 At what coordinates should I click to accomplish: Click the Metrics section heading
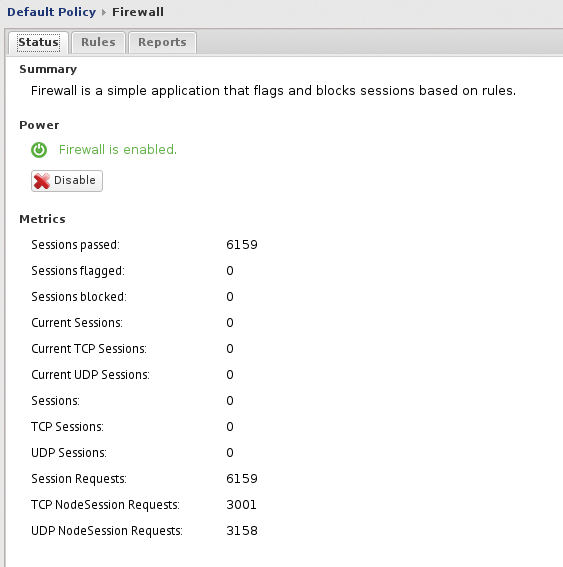tap(42, 219)
